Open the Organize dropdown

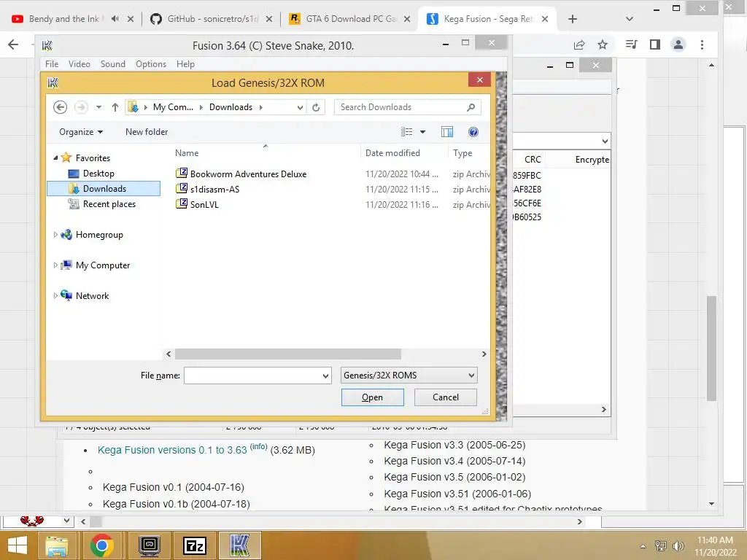80,132
